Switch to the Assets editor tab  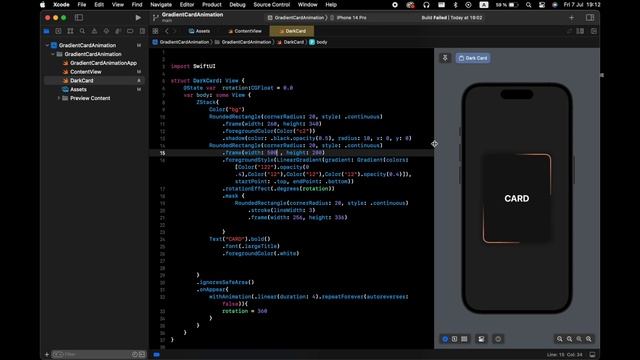click(199, 31)
